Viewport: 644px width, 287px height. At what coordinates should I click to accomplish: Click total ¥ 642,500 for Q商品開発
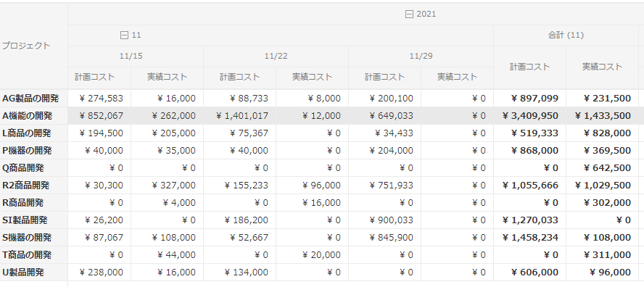602,168
